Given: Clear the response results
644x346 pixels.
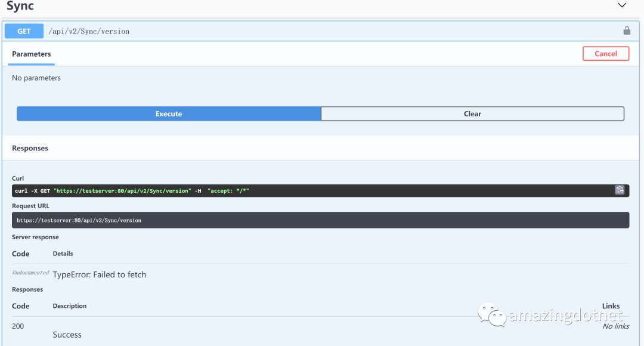Looking at the screenshot, I should pos(472,114).
